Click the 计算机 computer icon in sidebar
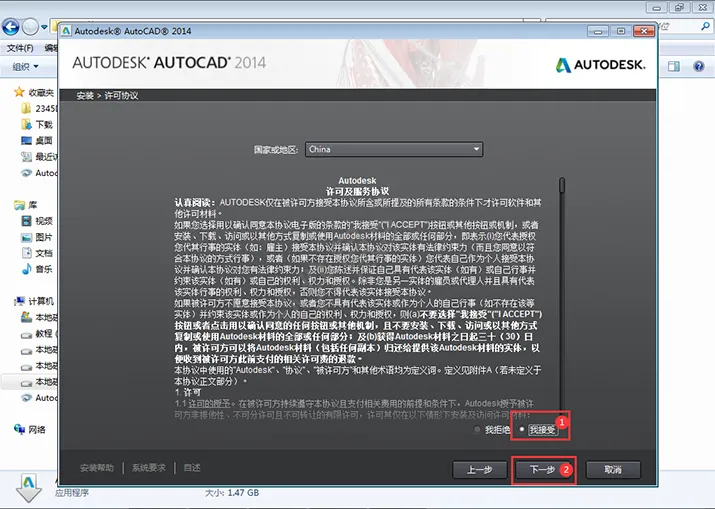Screen dimensions: 715x509 pyautogui.click(x=19, y=301)
